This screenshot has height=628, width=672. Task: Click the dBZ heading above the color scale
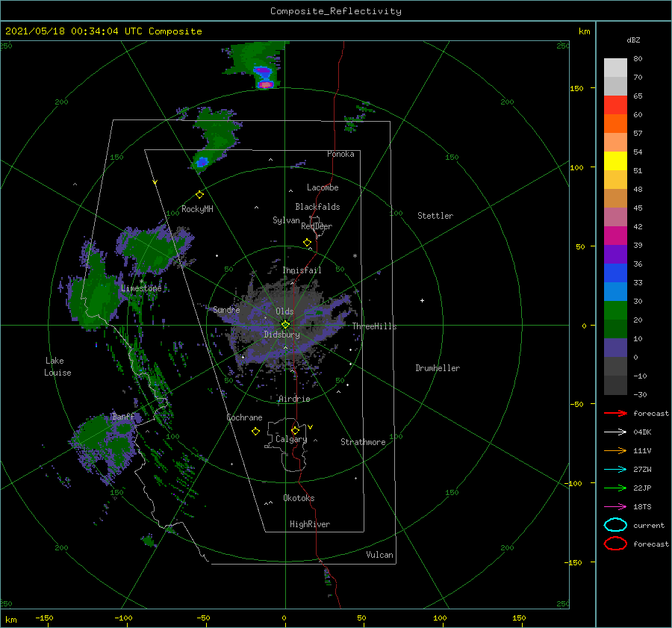pos(633,40)
